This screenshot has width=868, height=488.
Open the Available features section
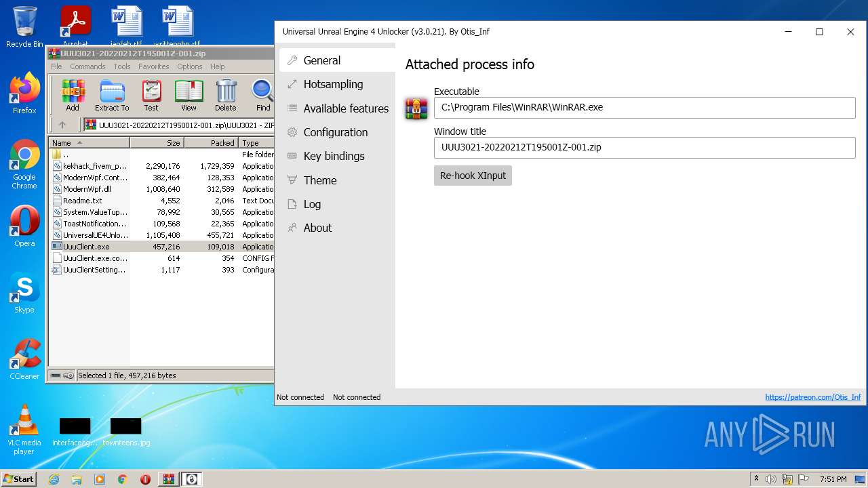coord(337,108)
